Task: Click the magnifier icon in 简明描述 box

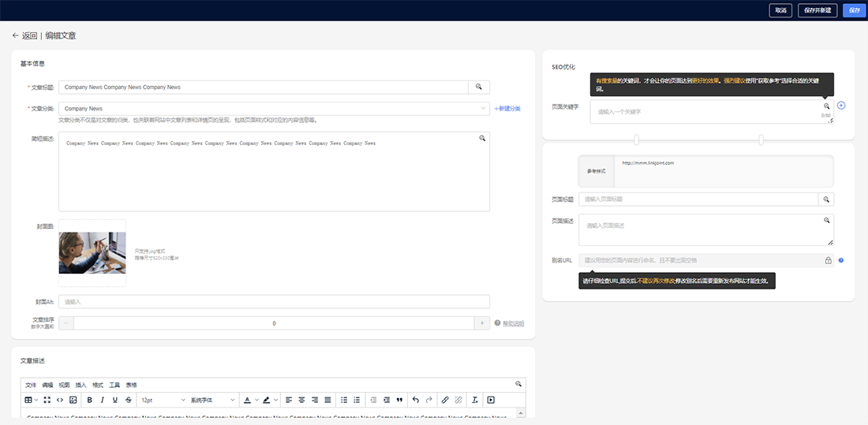Action: 482,138
